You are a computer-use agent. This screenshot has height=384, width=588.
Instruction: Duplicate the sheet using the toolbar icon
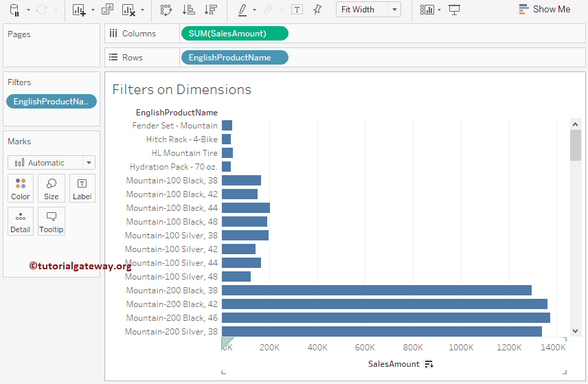[x=107, y=10]
